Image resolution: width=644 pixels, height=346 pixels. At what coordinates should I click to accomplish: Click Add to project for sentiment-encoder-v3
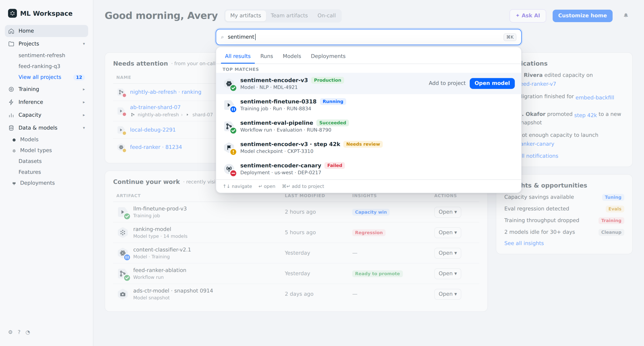point(447,83)
